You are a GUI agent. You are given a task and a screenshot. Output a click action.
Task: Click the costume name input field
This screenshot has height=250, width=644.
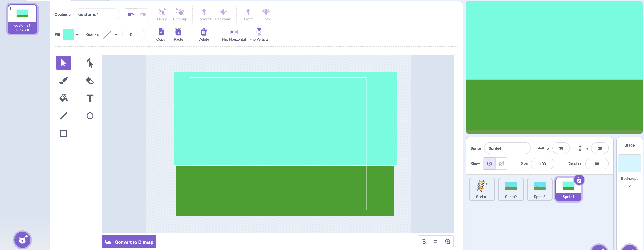97,15
